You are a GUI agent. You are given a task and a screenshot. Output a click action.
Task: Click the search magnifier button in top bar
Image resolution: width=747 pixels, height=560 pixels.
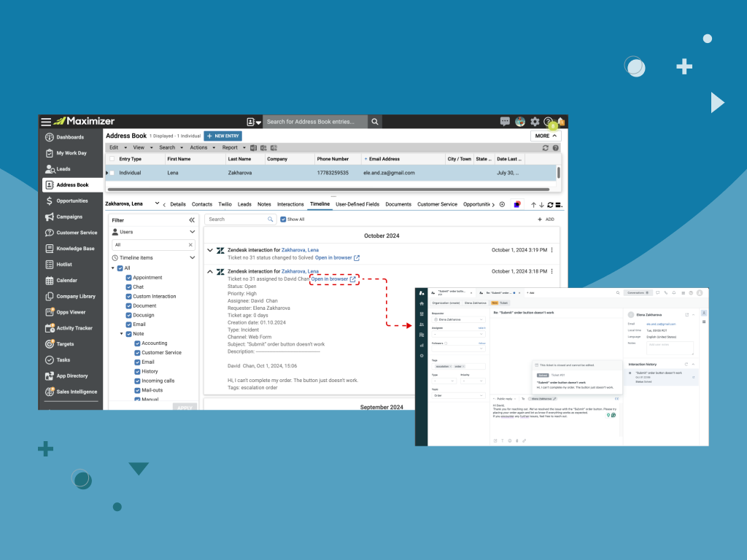(375, 122)
